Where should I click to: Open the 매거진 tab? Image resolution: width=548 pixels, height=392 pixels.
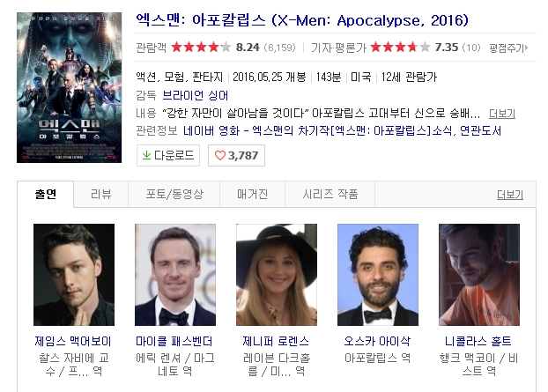click(252, 194)
